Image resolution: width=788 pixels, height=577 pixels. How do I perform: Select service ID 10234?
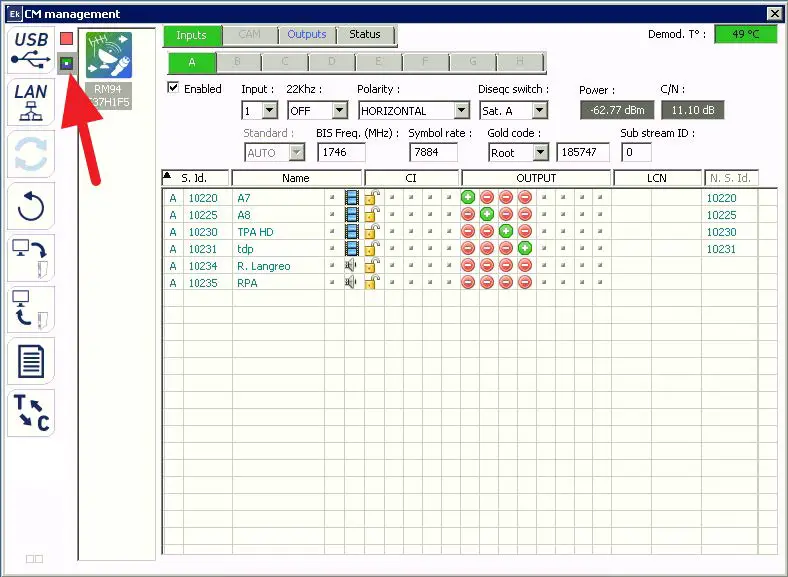[203, 266]
